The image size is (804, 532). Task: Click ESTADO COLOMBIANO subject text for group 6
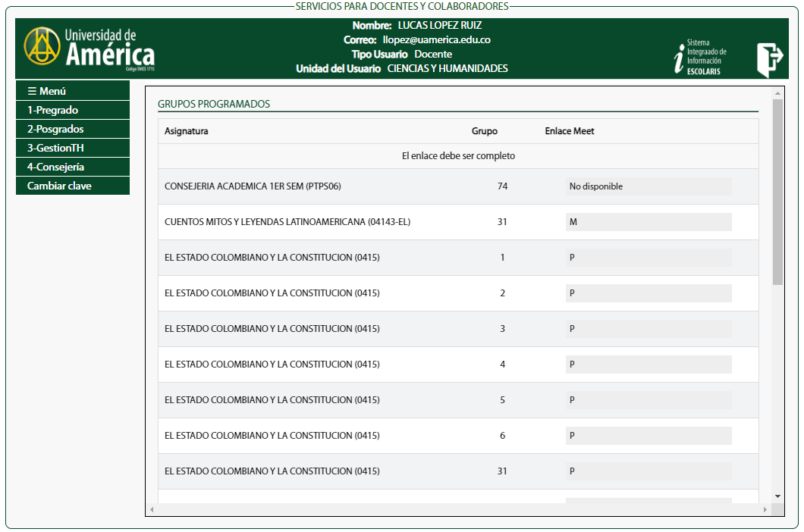pyautogui.click(x=272, y=436)
